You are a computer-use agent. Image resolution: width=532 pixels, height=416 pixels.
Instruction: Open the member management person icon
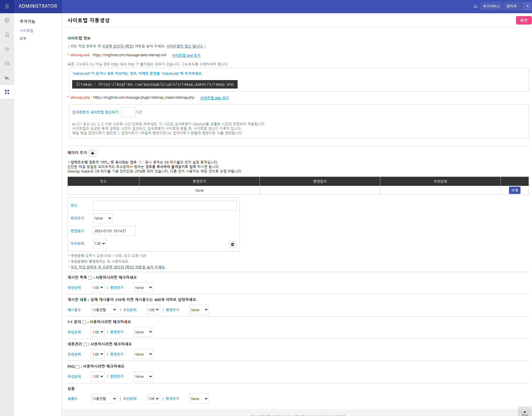coord(7,35)
